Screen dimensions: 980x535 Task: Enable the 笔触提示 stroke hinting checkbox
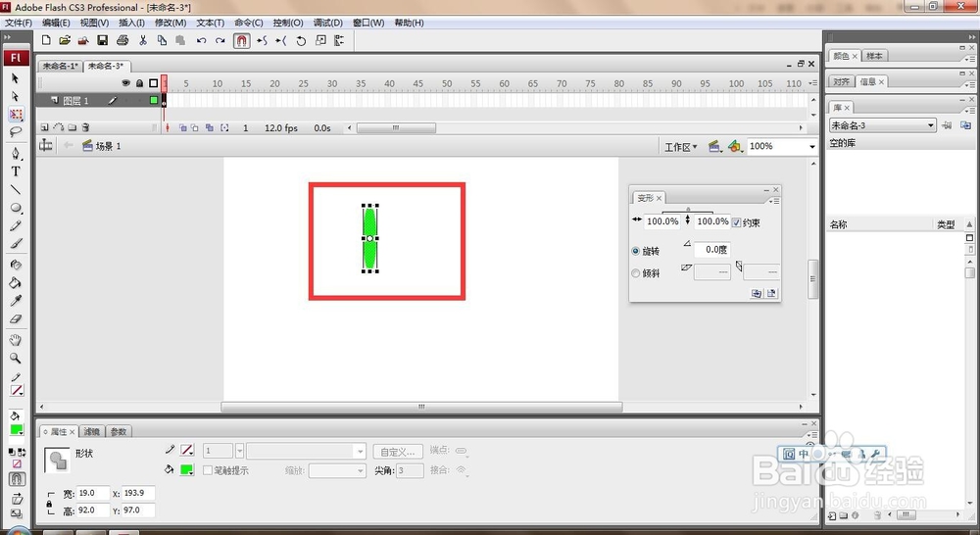[208, 470]
